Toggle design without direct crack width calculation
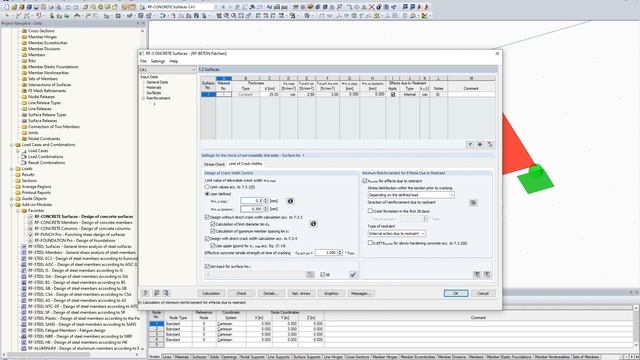 coord(207,217)
